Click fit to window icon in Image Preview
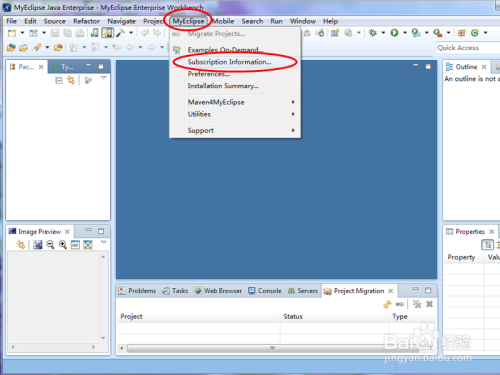Image resolution: width=500 pixels, height=375 pixels. coord(88,245)
